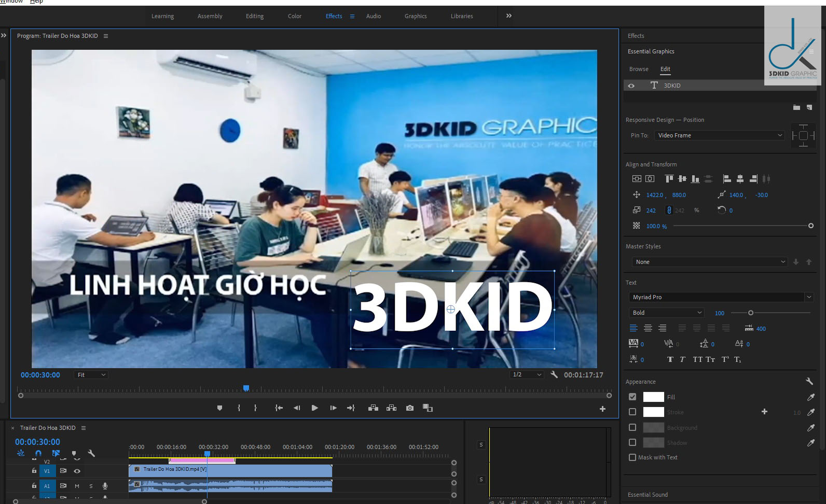Open the Help menu
Image resolution: width=826 pixels, height=504 pixels.
tap(36, 2)
